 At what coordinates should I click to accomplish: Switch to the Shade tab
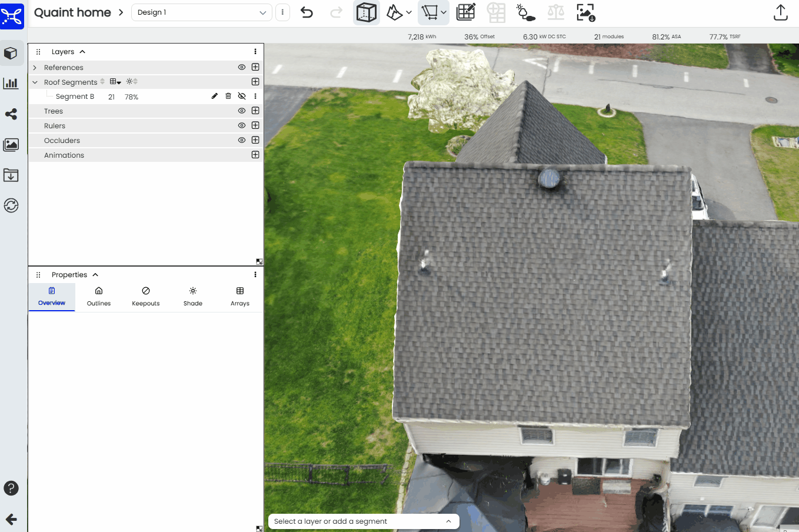[x=192, y=297]
